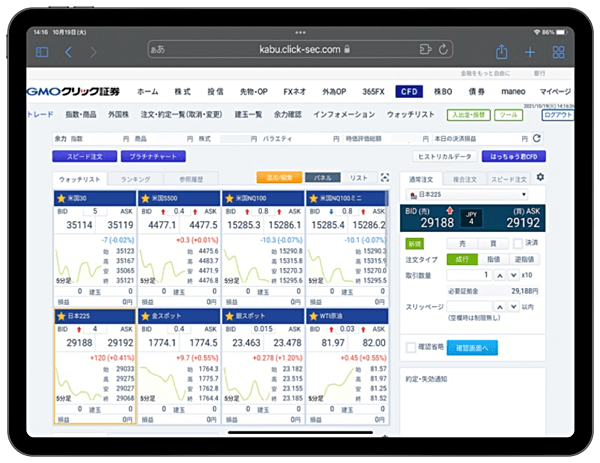Switch watchlist to リスト view
600x463 pixels.
coord(359,178)
